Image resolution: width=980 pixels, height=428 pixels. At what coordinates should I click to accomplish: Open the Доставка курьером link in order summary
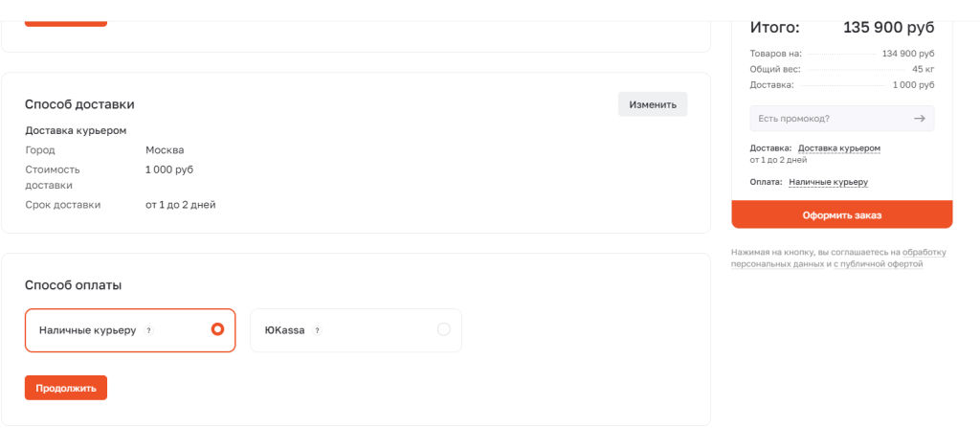[x=838, y=148]
